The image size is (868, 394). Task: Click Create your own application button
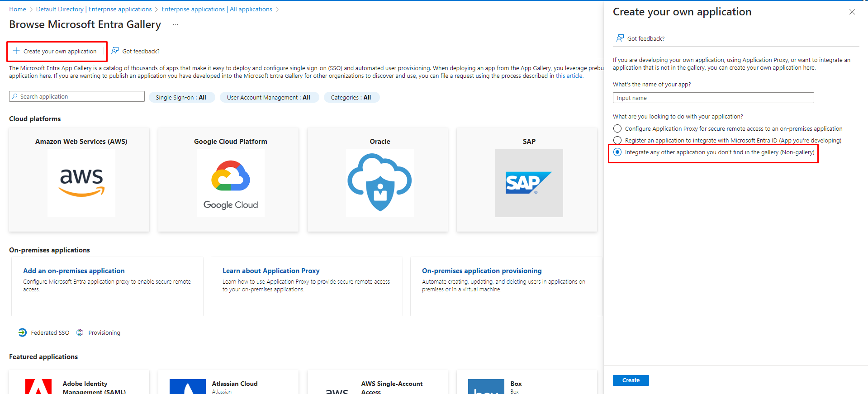pyautogui.click(x=55, y=51)
